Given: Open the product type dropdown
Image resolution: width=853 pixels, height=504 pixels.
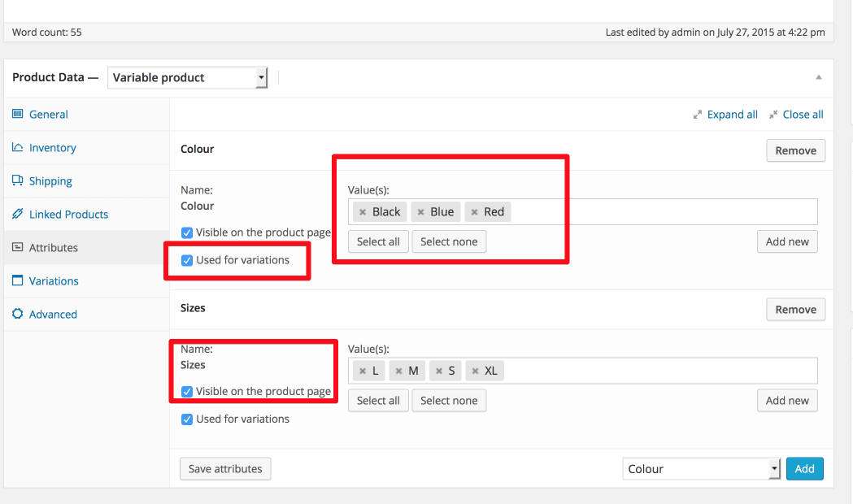Looking at the screenshot, I should coord(188,78).
